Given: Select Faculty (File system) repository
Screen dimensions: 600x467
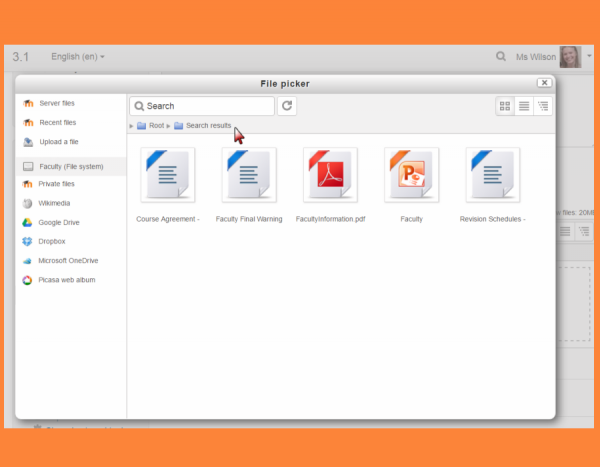Looking at the screenshot, I should point(71,167).
